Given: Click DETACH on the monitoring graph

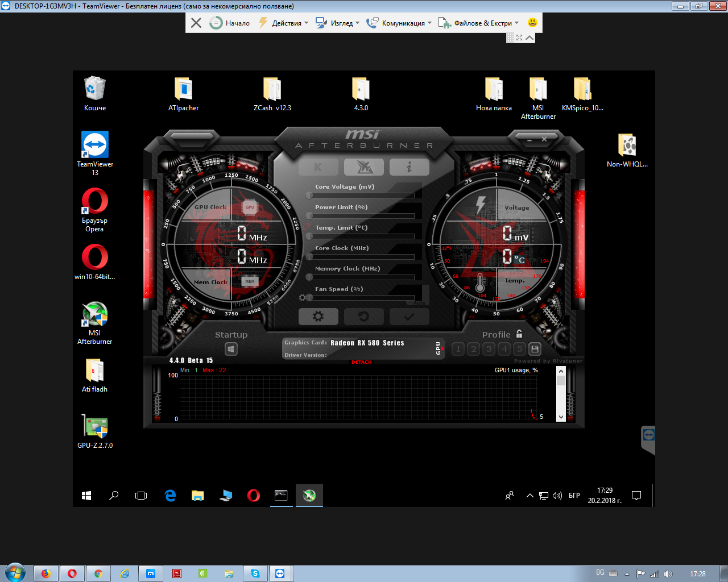Looking at the screenshot, I should coord(362,362).
